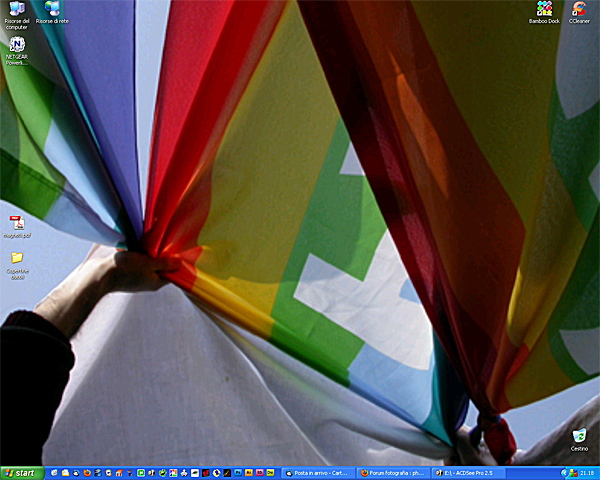Click the Windows start button
The height and width of the screenshot is (480, 600).
click(21, 472)
